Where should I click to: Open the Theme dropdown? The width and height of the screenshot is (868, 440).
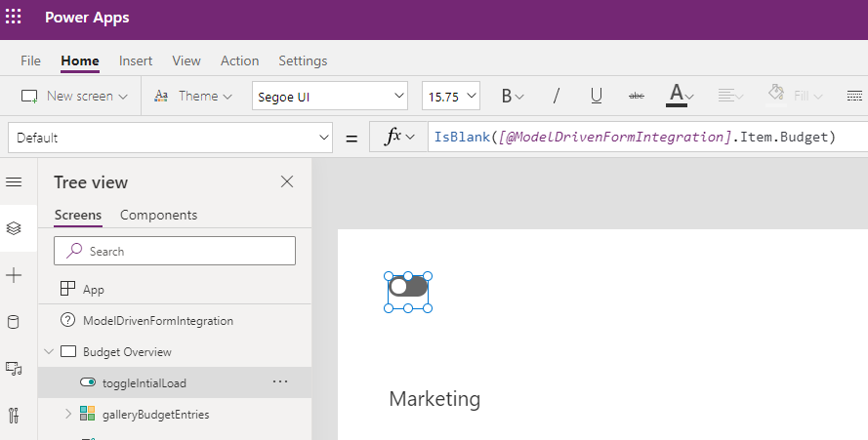(x=193, y=97)
